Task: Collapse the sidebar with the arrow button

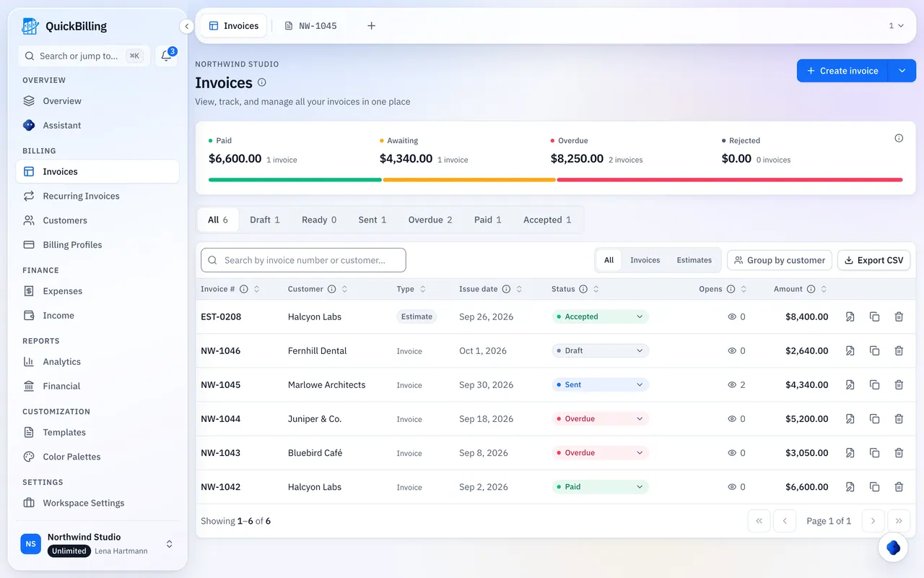Action: (187, 26)
